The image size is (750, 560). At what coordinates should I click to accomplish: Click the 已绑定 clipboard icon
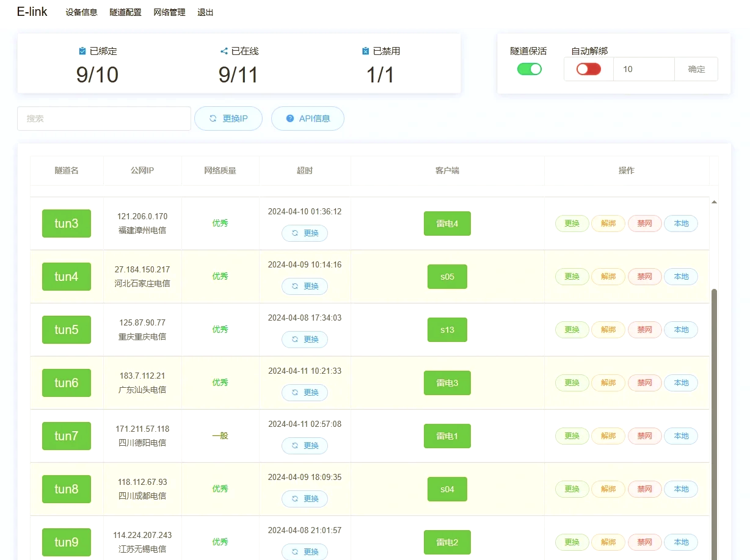pos(82,51)
